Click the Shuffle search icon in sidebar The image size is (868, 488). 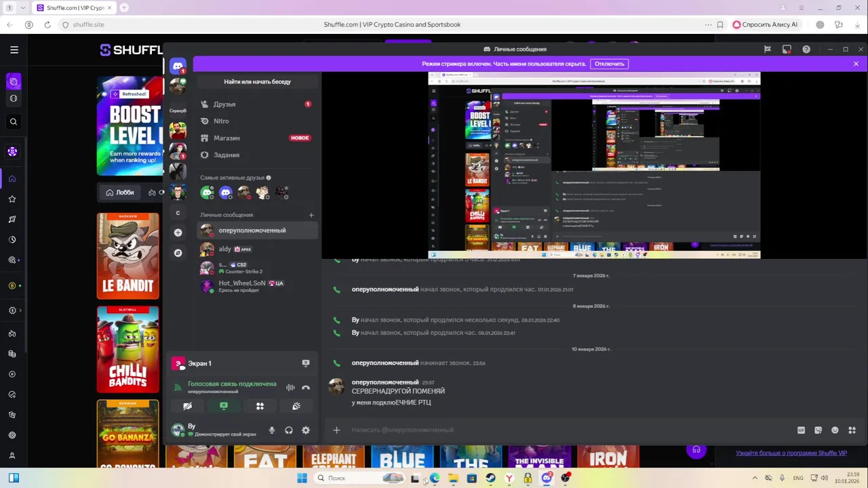(14, 122)
